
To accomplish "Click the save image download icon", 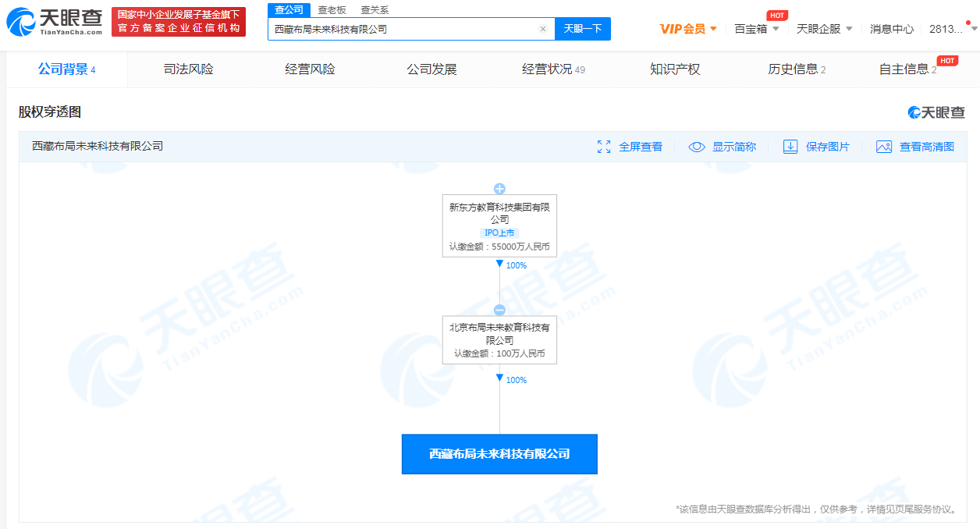I will 790,147.
